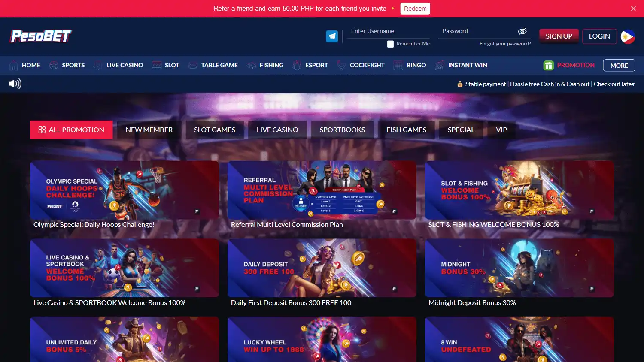Screen dimensions: 644x362
Task: Expand the MORE menu button
Action: pos(619,65)
